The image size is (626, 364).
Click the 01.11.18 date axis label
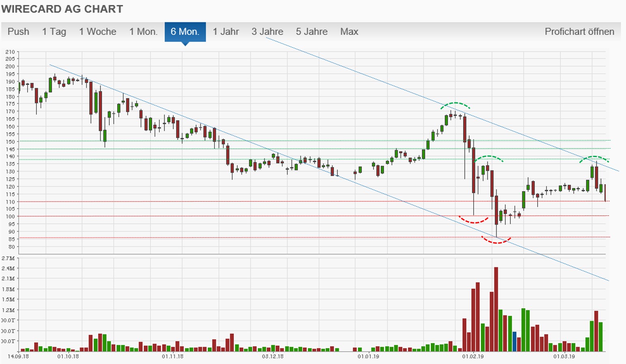172,357
